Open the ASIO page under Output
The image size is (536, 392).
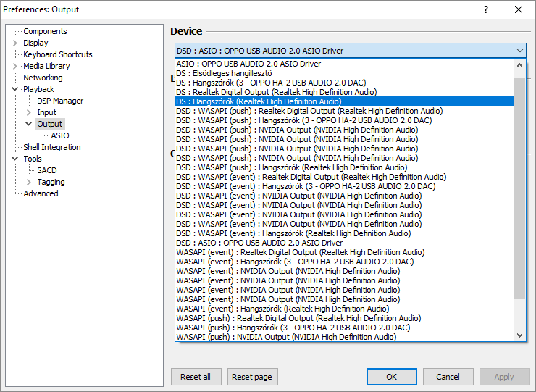pos(60,135)
